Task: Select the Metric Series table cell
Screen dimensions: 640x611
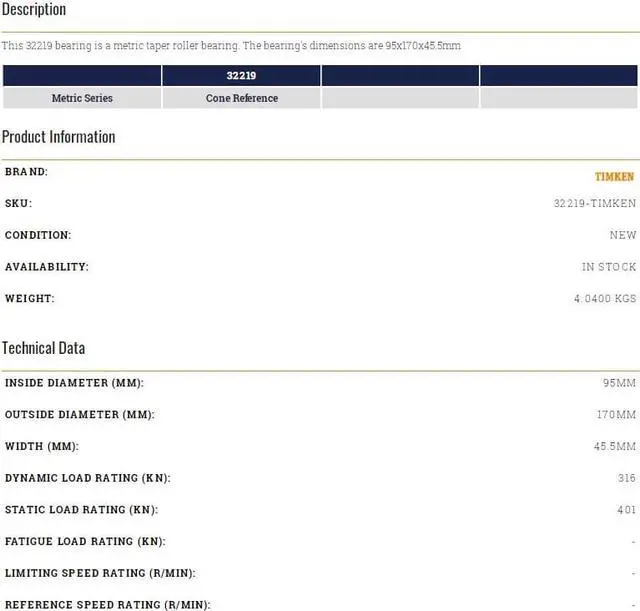Action: [x=82, y=98]
